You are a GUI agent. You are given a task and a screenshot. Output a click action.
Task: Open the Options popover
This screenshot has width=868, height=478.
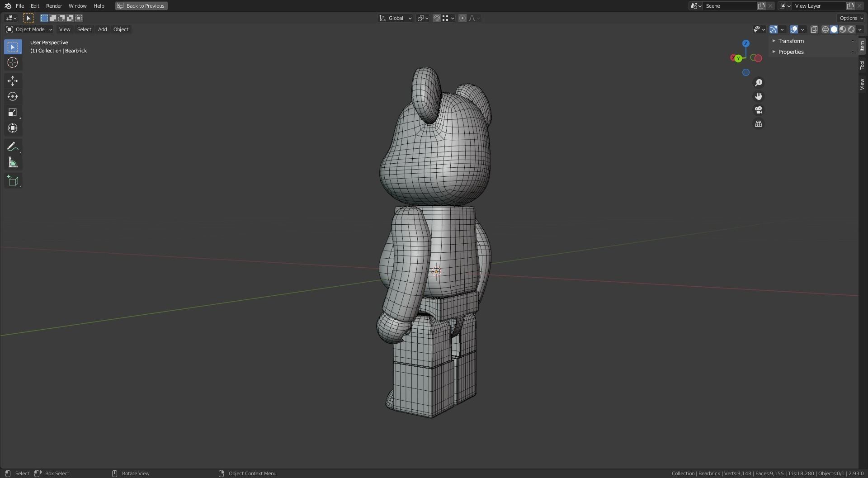850,18
